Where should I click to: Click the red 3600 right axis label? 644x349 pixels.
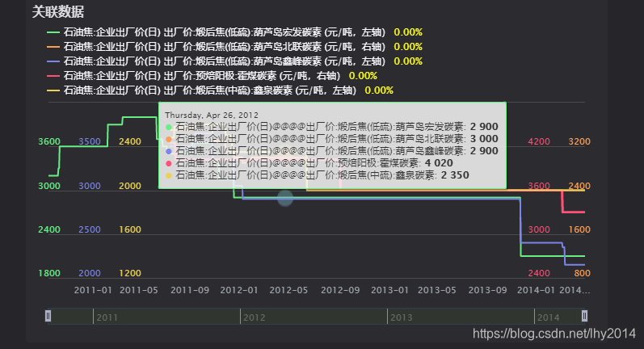click(539, 186)
